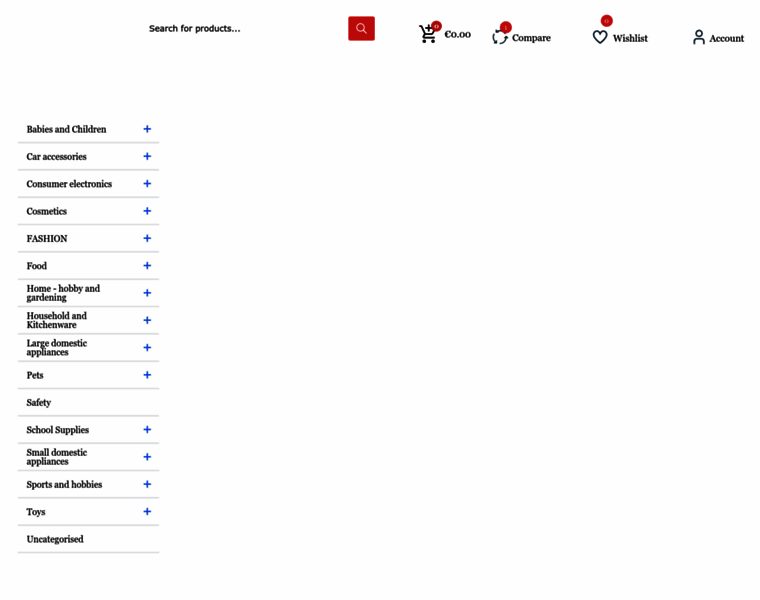This screenshot has height=600, width=760.
Task: Click the Wishlist heart icon
Action: click(x=600, y=37)
